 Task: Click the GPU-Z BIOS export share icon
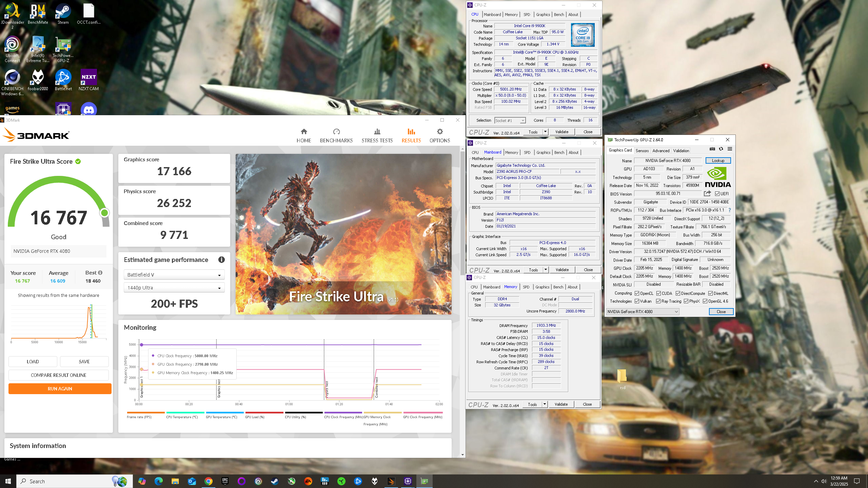click(x=707, y=194)
